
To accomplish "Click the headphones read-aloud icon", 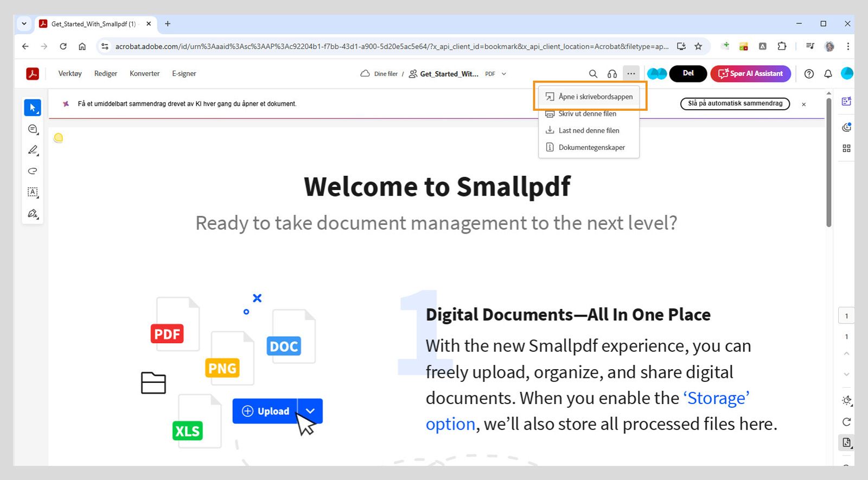I will [612, 74].
